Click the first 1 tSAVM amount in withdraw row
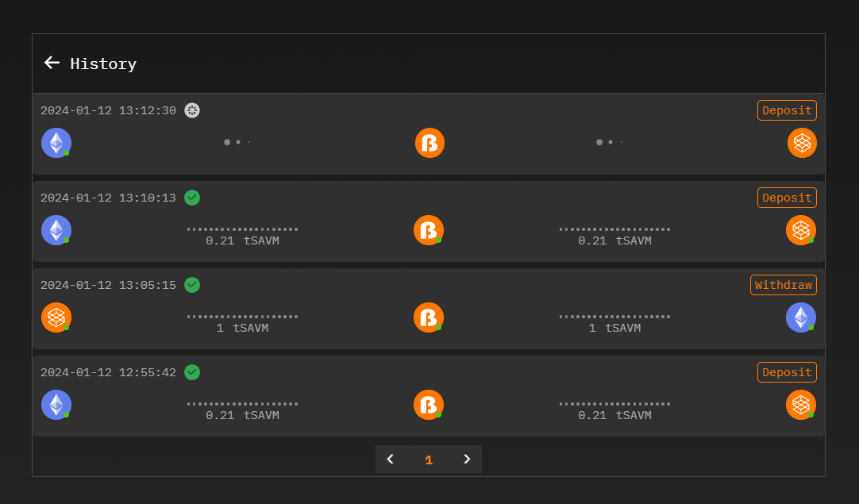This screenshot has height=504, width=859. point(242,328)
